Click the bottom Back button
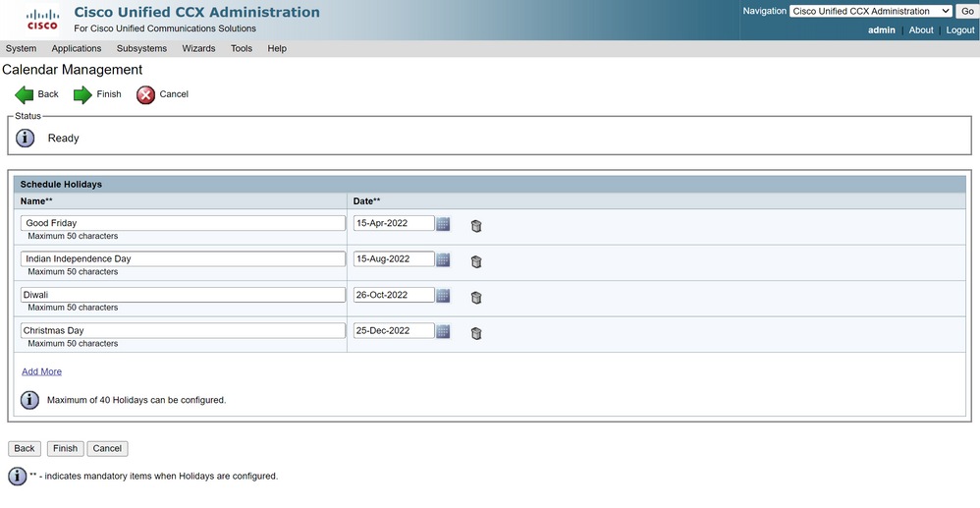This screenshot has height=508, width=980. point(25,449)
